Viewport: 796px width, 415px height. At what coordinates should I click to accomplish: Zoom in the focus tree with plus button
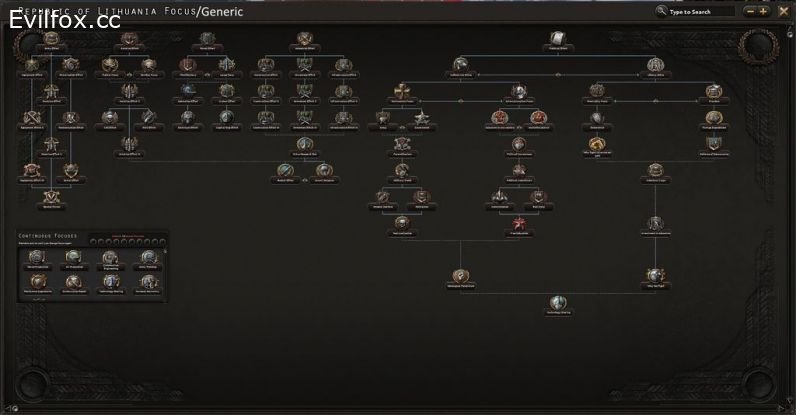pyautogui.click(x=762, y=11)
